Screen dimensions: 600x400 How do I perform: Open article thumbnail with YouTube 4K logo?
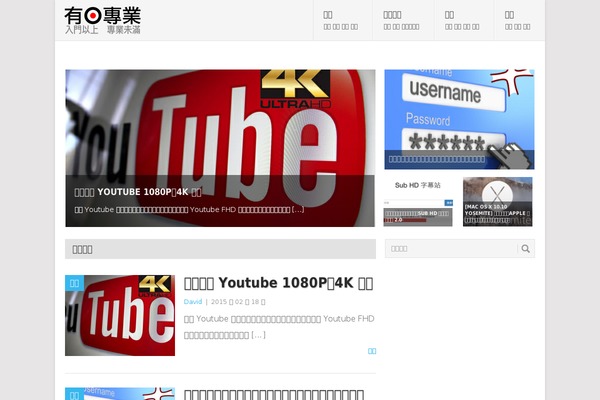120,315
